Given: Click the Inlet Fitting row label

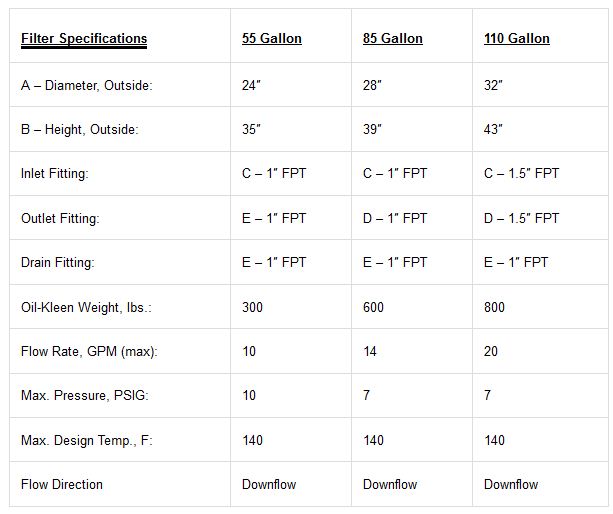Looking at the screenshot, I should coord(55,173).
